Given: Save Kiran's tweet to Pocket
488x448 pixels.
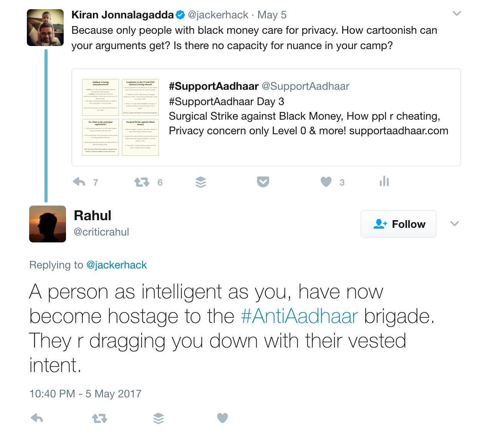Looking at the screenshot, I should coord(263,182).
